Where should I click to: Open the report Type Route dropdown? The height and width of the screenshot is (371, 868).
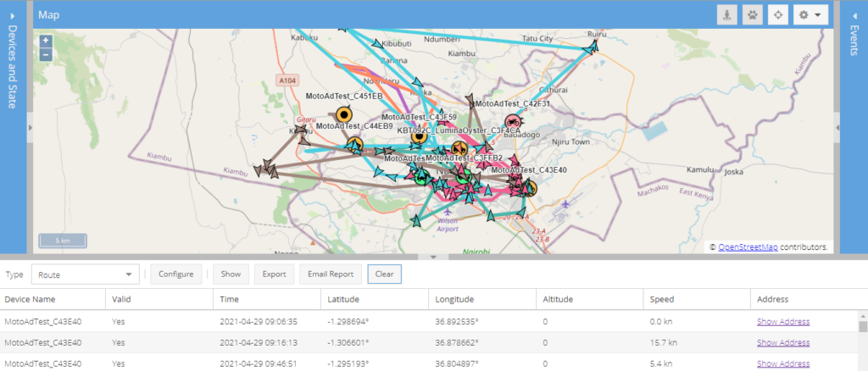click(x=85, y=274)
